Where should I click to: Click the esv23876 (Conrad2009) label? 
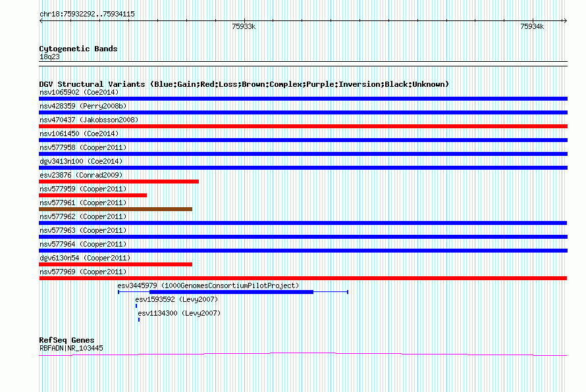[81, 175]
